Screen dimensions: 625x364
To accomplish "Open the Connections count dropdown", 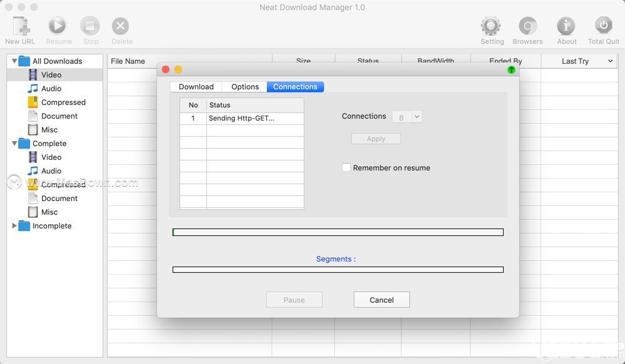I will (x=407, y=117).
